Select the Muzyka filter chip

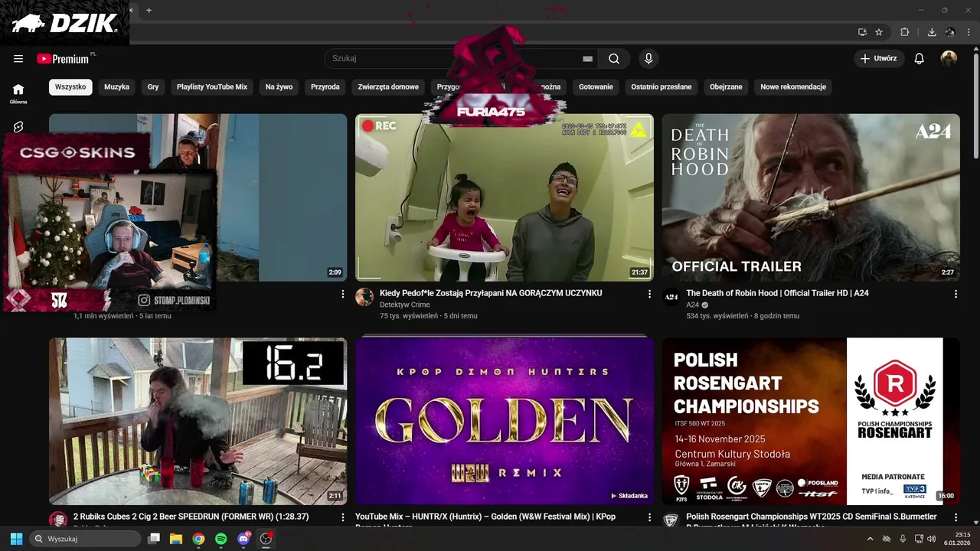pyautogui.click(x=116, y=87)
